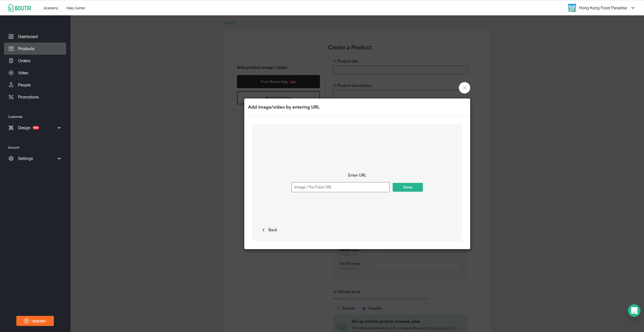This screenshot has width=644, height=332.
Task: Click the Dashboard icon in sidebar
Action: click(x=11, y=37)
